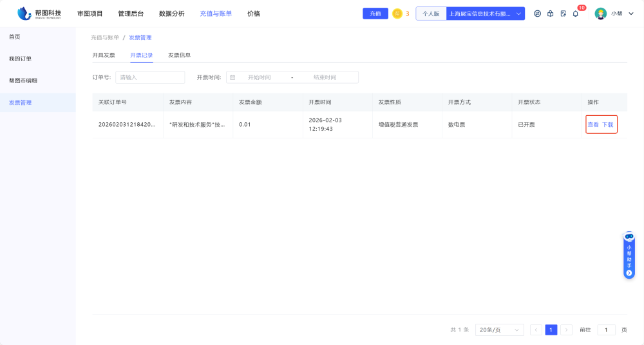Expand user menu chevron beside 小帮
This screenshot has height=345, width=644.
tap(631, 14)
